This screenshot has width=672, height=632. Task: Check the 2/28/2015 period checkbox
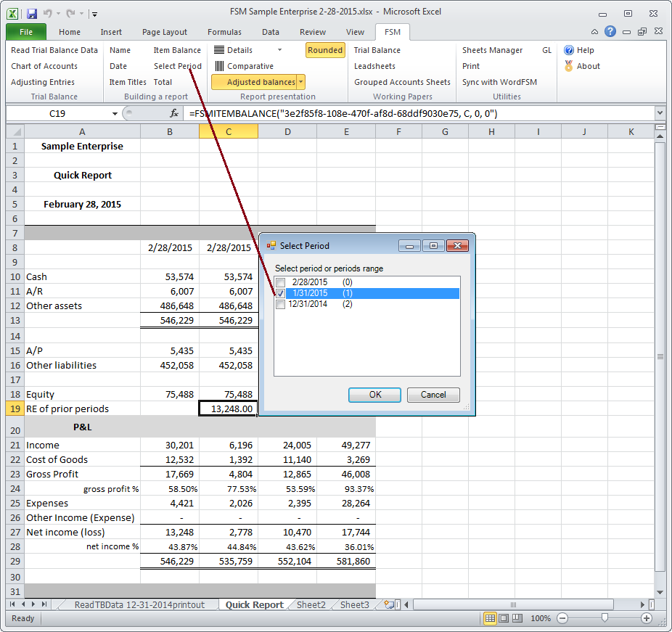280,282
